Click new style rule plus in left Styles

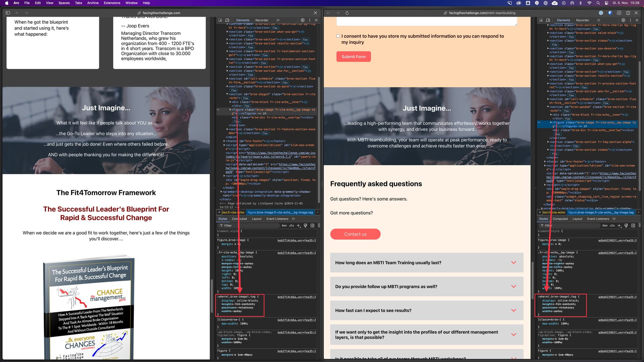pos(299,226)
